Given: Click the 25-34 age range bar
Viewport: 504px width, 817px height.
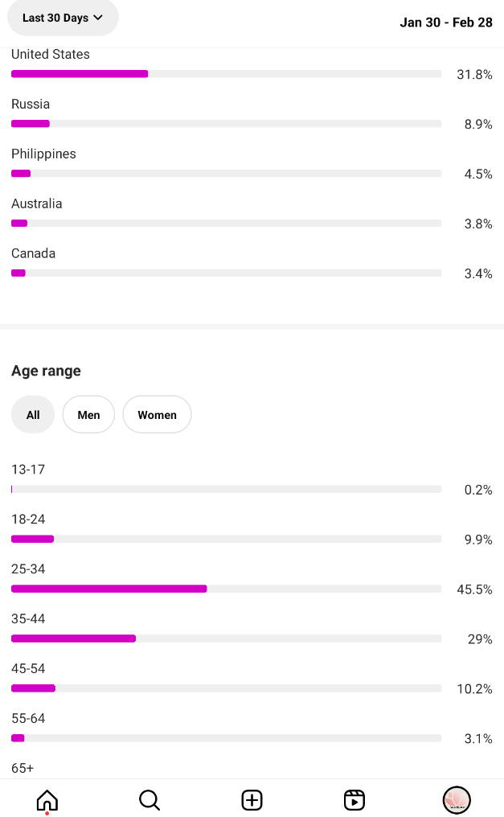Looking at the screenshot, I should pyautogui.click(x=227, y=589).
